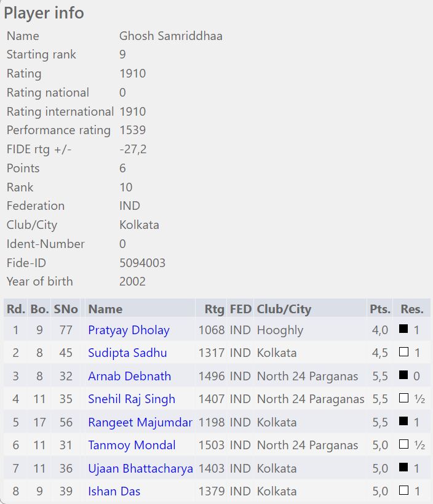The width and height of the screenshot is (433, 504).
Task: Open Pratyay Dholay's player page
Action: tap(129, 330)
